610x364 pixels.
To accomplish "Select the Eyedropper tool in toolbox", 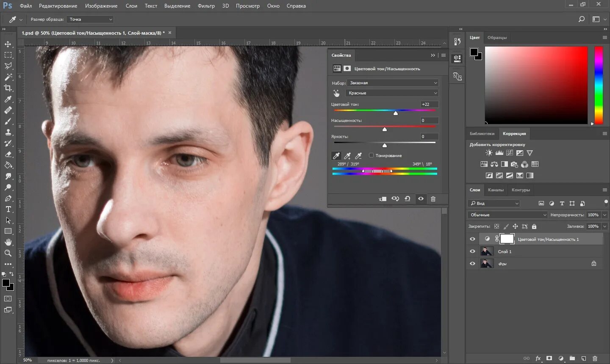I will point(8,99).
